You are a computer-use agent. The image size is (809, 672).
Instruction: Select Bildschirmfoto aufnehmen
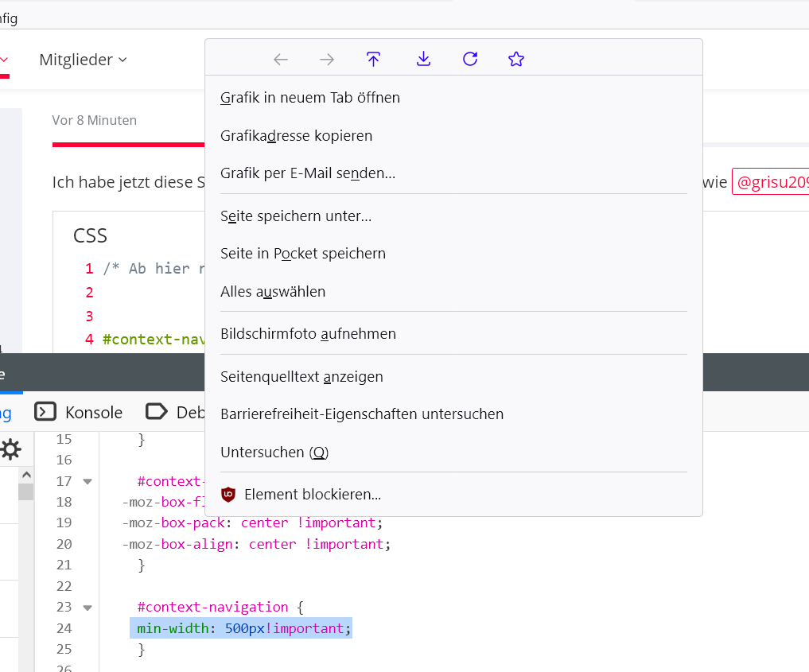(x=308, y=334)
